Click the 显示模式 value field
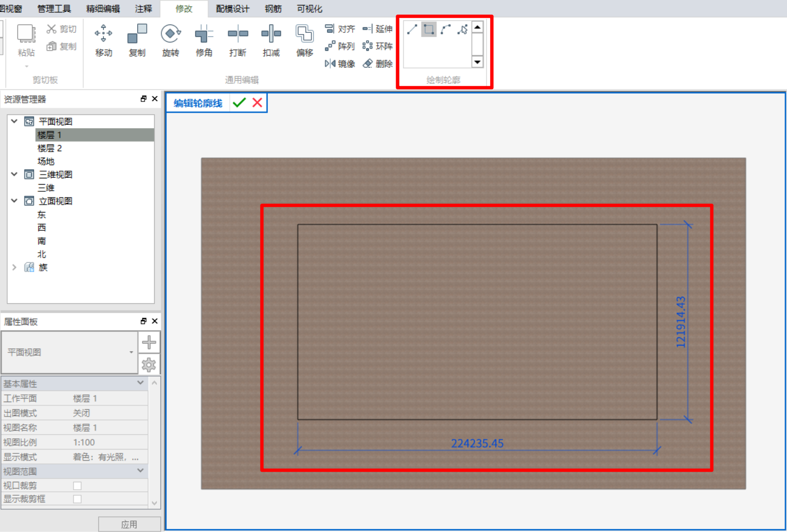Viewport: 787px width, 532px height. [110, 457]
